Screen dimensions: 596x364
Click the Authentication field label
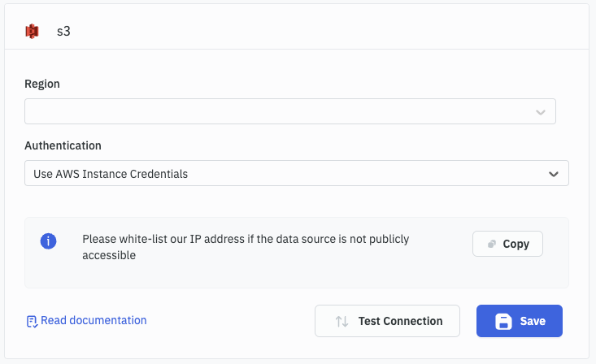tap(63, 145)
